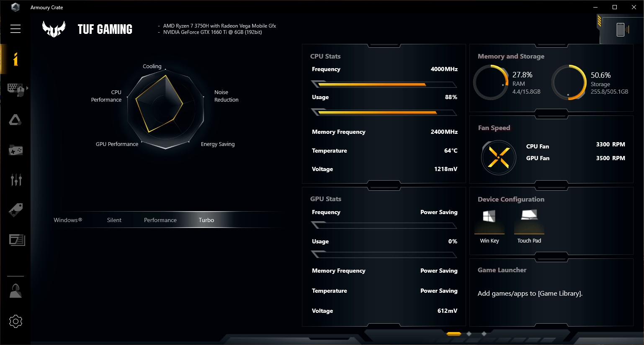Click the 'Add games/apps to [Game Library]' text
Screen dimensions: 644x345
530,293
